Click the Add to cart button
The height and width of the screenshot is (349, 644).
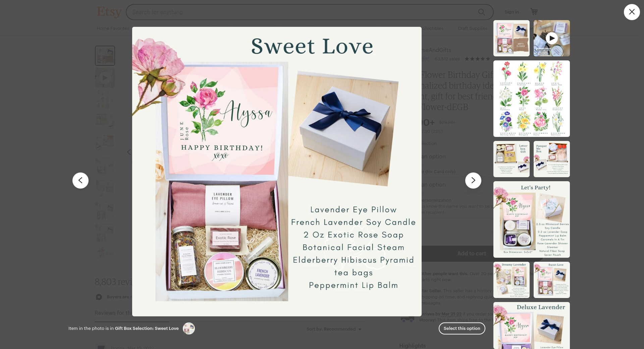click(x=472, y=254)
